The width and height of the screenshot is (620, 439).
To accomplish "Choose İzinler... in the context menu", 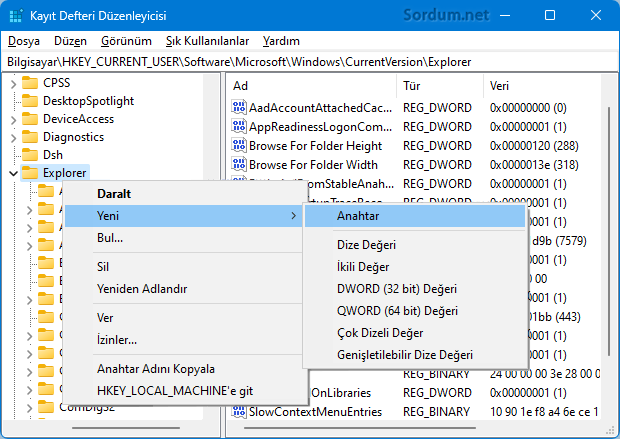I will (183, 340).
